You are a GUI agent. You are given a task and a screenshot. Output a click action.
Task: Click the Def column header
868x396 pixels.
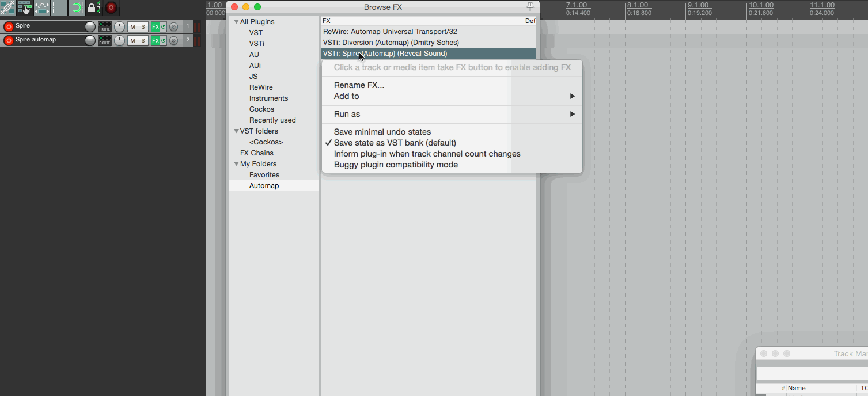point(530,21)
